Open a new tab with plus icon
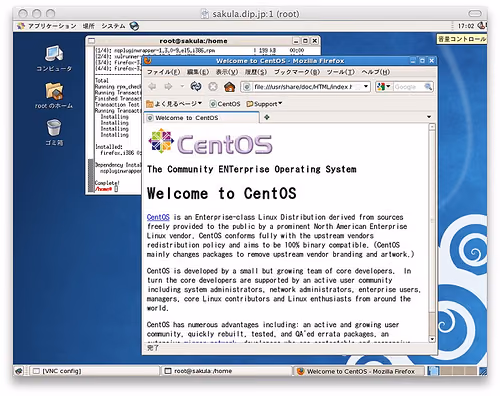The height and width of the screenshot is (396, 500). click(x=267, y=117)
